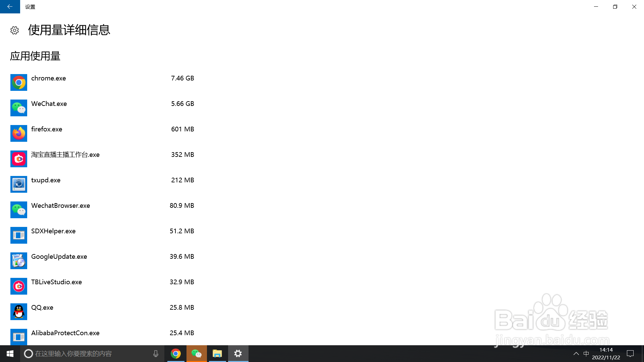Click the 39.6 MB usage value
This screenshot has width=644, height=362.
[182, 257]
